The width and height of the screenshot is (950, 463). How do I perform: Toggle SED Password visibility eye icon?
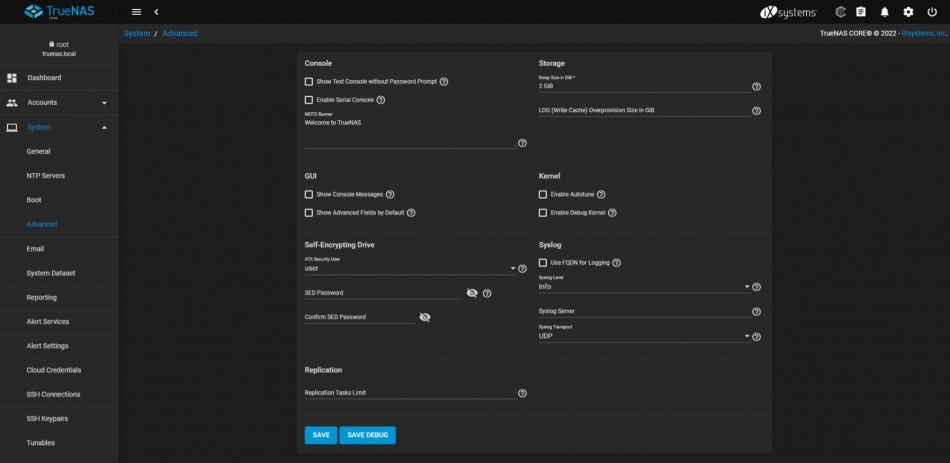[472, 293]
